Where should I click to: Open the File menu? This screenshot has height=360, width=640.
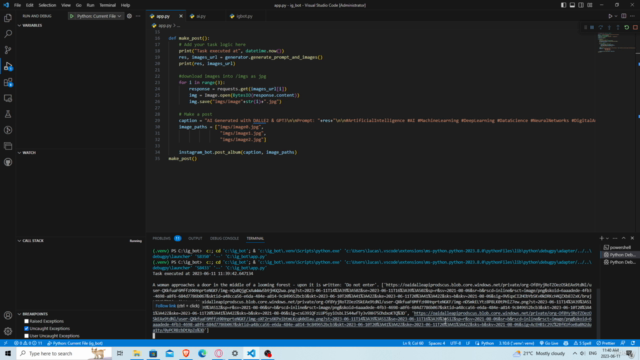17,5
